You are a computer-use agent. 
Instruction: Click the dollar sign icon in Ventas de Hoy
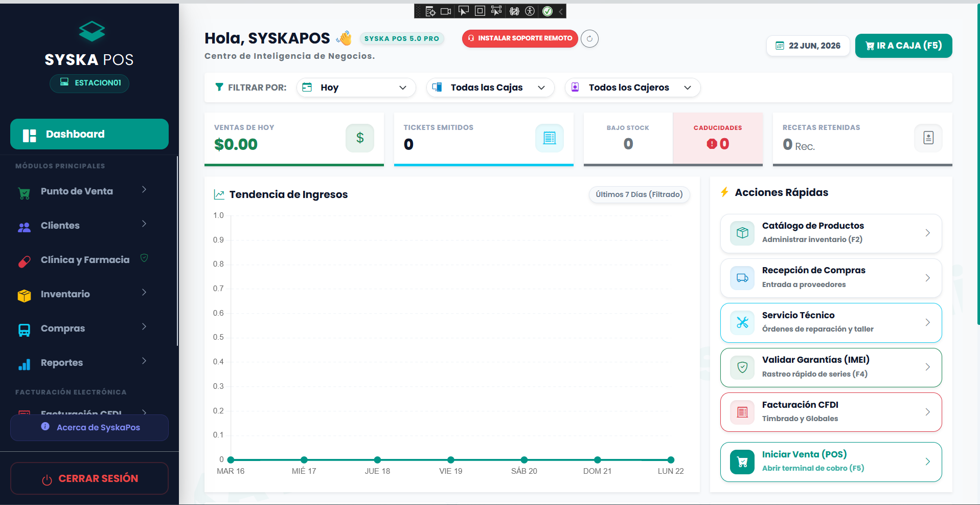(x=360, y=138)
